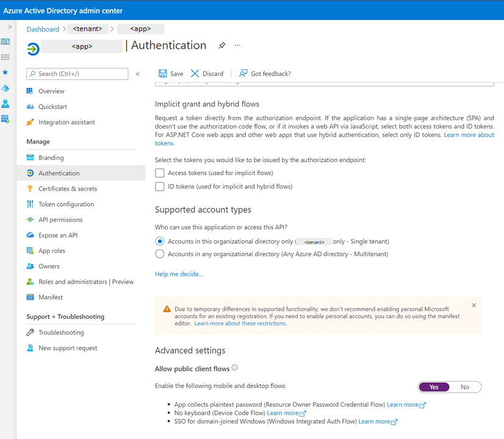
Task: Expand the left portal navigation chevrons
Action: tap(10, 27)
